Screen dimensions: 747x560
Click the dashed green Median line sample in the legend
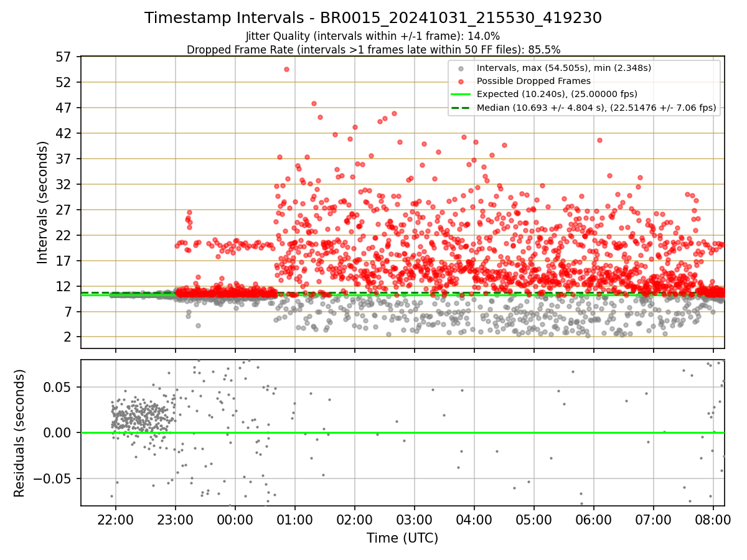pyautogui.click(x=460, y=108)
